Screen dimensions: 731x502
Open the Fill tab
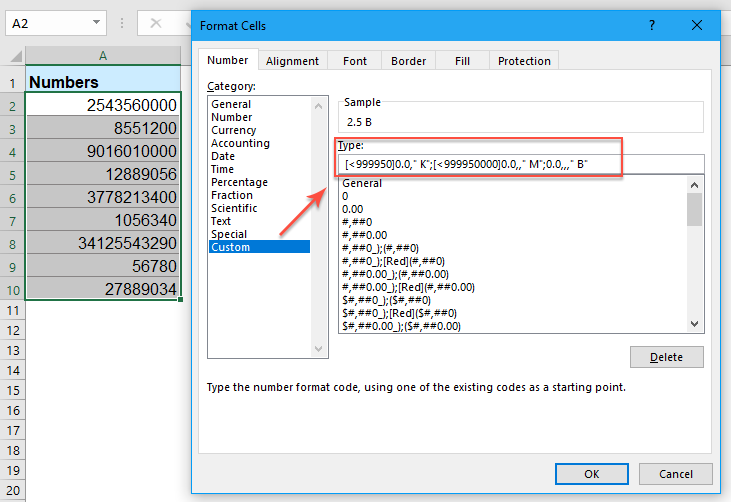click(462, 61)
